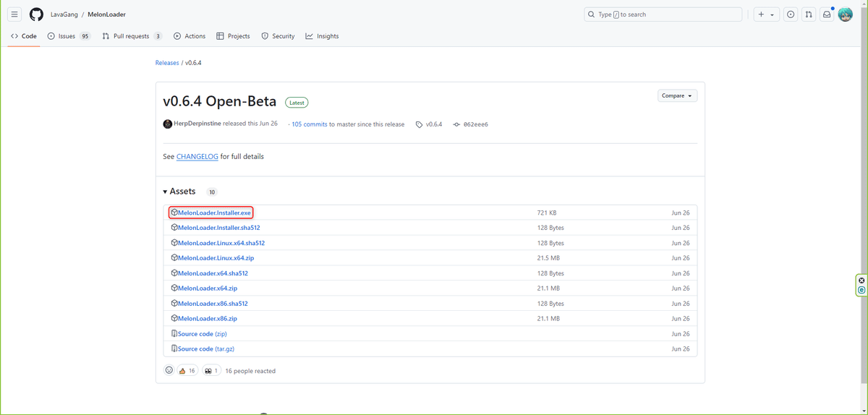This screenshot has width=868, height=415.
Task: Open the notifications inbox icon
Action: click(x=827, y=14)
